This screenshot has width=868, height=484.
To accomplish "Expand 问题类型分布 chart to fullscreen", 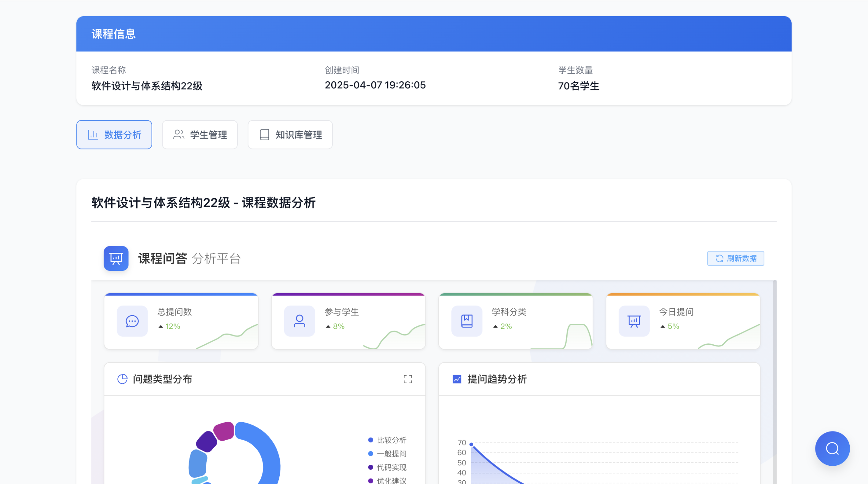I will 408,379.
